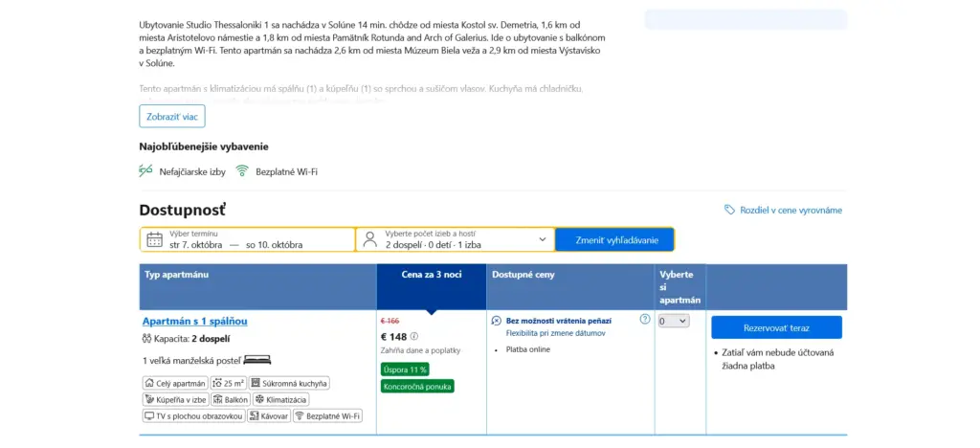Click the Typ apartmánu column header
This screenshot has width=980, height=448.
click(258, 287)
